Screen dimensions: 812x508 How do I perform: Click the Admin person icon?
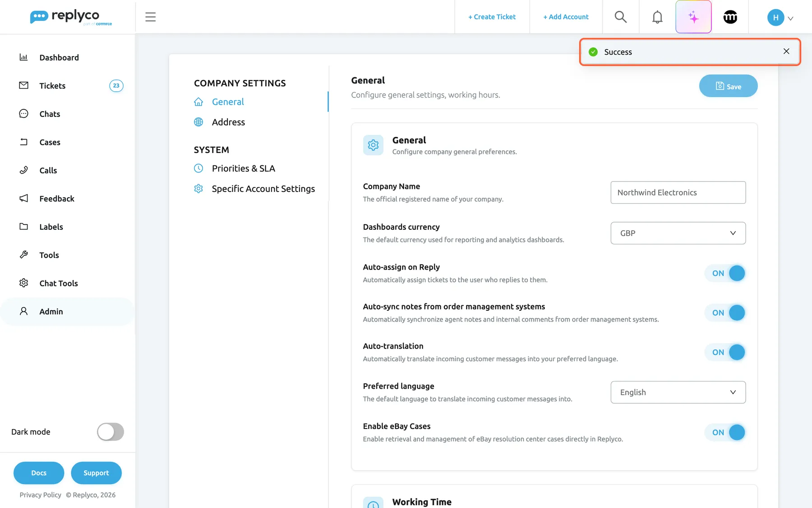coord(24,311)
